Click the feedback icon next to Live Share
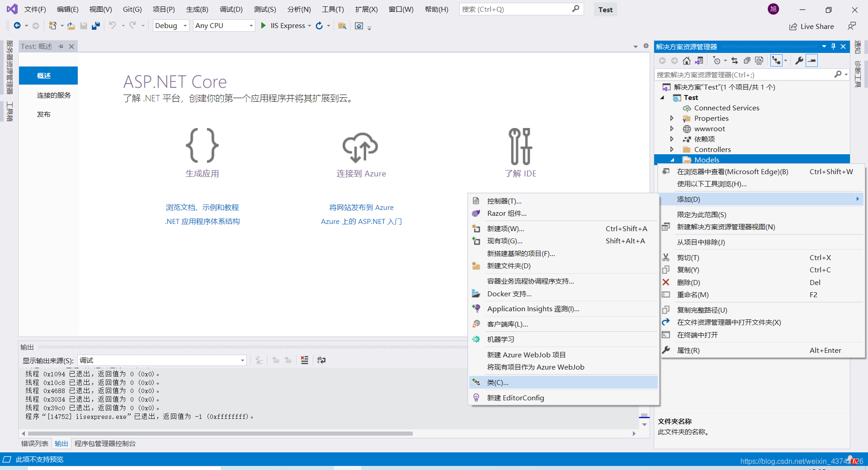The width and height of the screenshot is (868, 470). click(852, 26)
